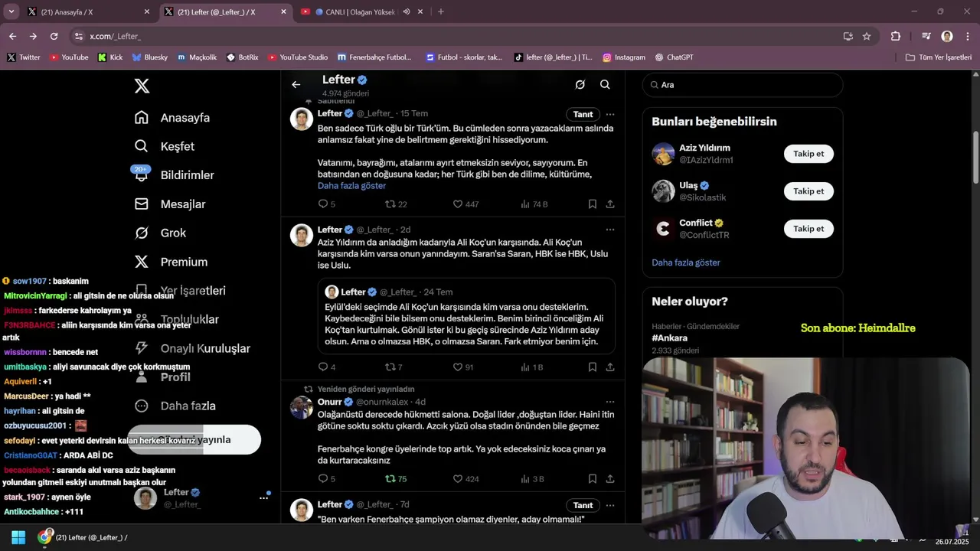Click Daha fazla göster in the pinned post
The height and width of the screenshot is (551, 980).
pyautogui.click(x=351, y=186)
